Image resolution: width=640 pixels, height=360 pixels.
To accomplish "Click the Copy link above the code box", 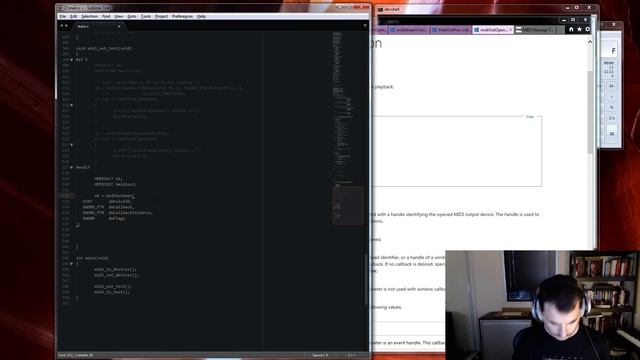I will (x=530, y=117).
